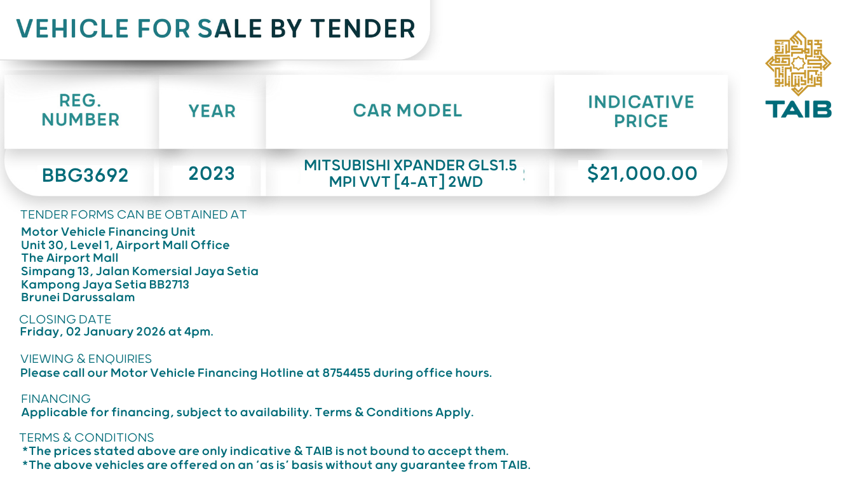The image size is (868, 488).
Task: Select the CAR MODEL column header
Action: [407, 111]
